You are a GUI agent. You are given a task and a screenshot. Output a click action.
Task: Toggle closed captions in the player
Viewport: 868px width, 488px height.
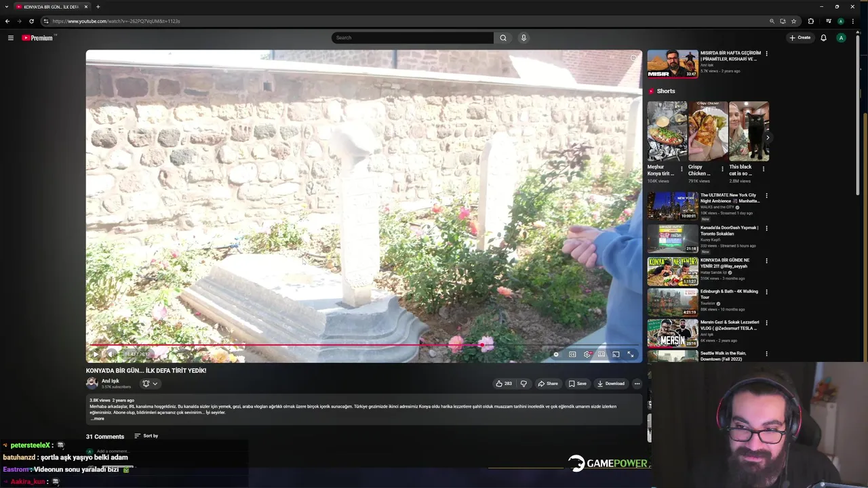coord(572,354)
